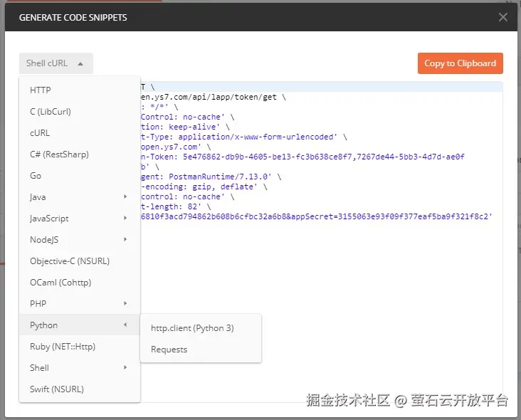The height and width of the screenshot is (420, 521).
Task: Click the 'control: no-cache' lowercase line
Action: click(x=188, y=196)
